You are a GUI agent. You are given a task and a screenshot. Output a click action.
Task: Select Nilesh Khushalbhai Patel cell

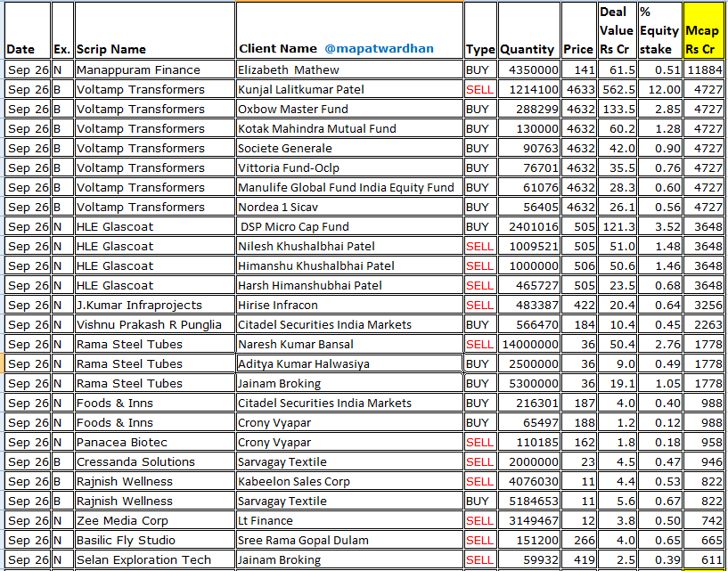[x=349, y=246]
